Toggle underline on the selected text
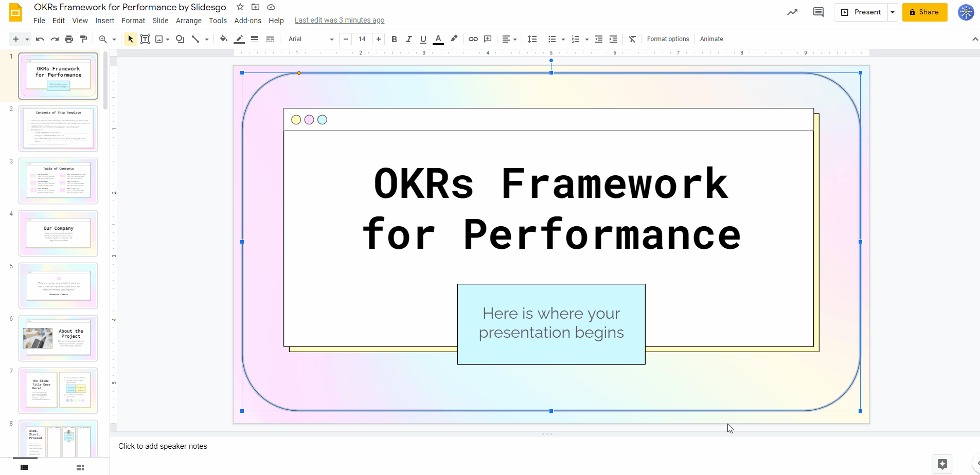980x475 pixels. (422, 39)
